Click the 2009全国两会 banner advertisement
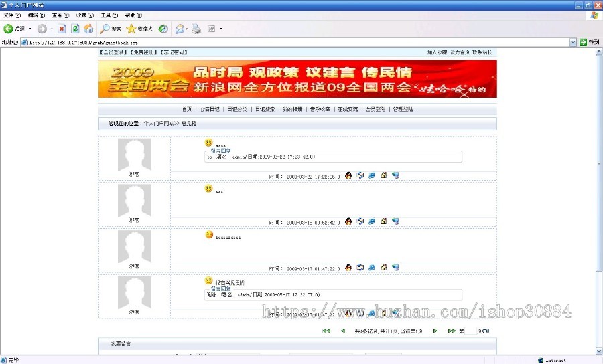The height and width of the screenshot is (364, 603). (x=297, y=79)
